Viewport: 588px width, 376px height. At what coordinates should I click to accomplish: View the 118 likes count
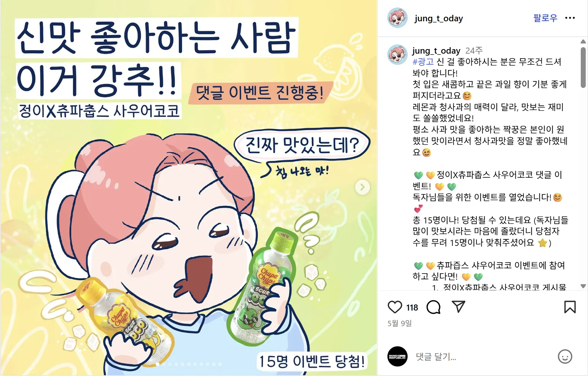click(x=412, y=307)
